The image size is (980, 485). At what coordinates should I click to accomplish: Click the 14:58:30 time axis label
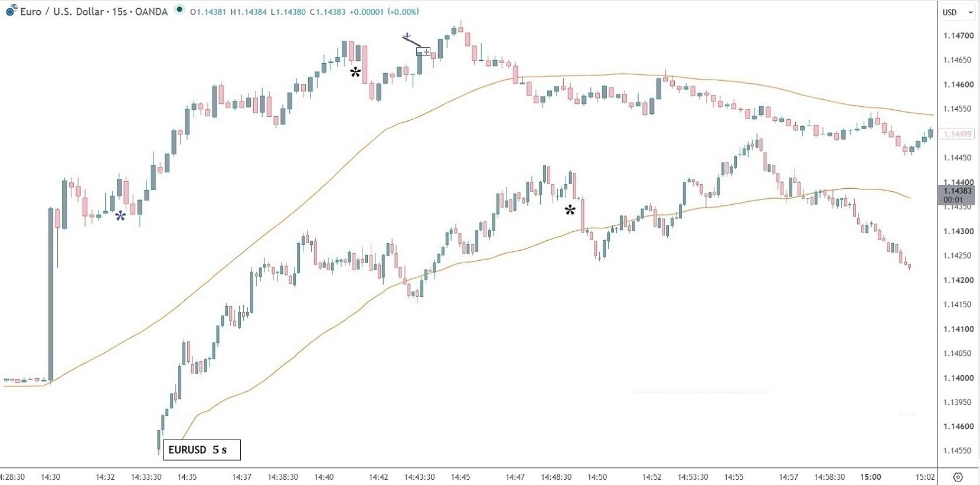829,477
